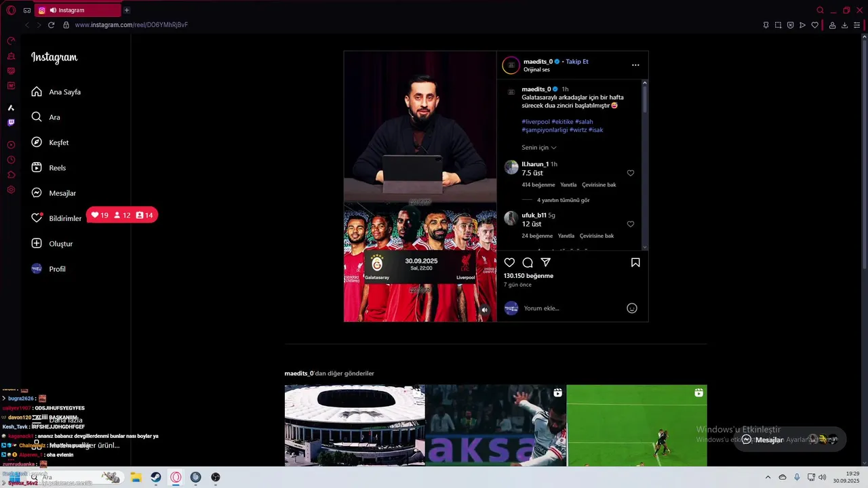Open OBS Studio from the taskbar
Image resolution: width=868 pixels, height=488 pixels.
pyautogui.click(x=216, y=477)
